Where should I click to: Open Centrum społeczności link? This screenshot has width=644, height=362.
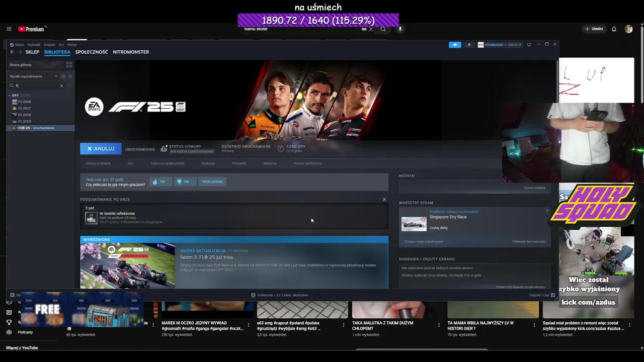[x=168, y=163]
